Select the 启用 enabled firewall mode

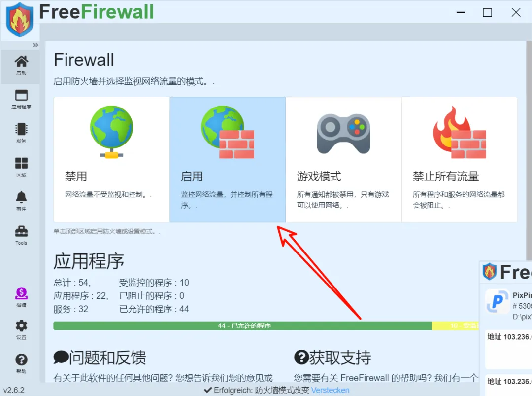click(228, 160)
